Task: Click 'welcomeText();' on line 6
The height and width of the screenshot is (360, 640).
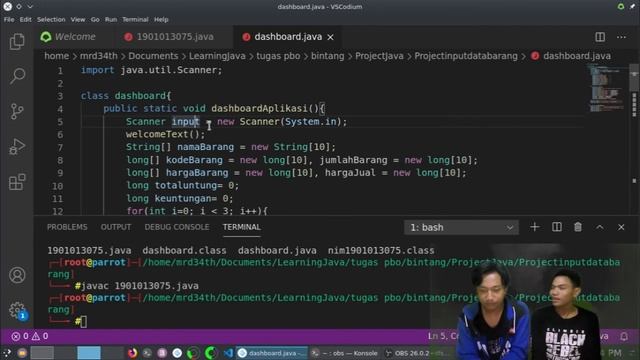Action: coord(165,134)
